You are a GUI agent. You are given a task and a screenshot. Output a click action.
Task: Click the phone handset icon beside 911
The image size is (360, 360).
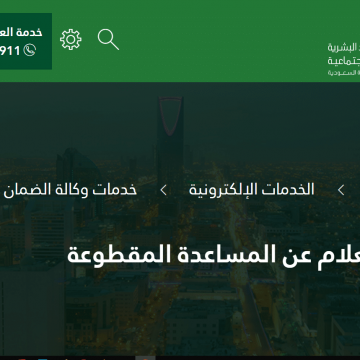(30, 51)
